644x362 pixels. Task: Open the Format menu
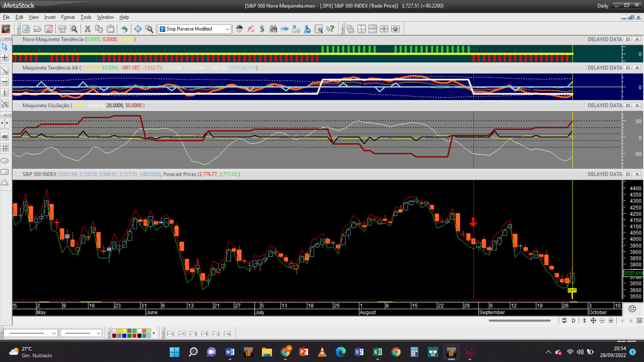(x=68, y=17)
